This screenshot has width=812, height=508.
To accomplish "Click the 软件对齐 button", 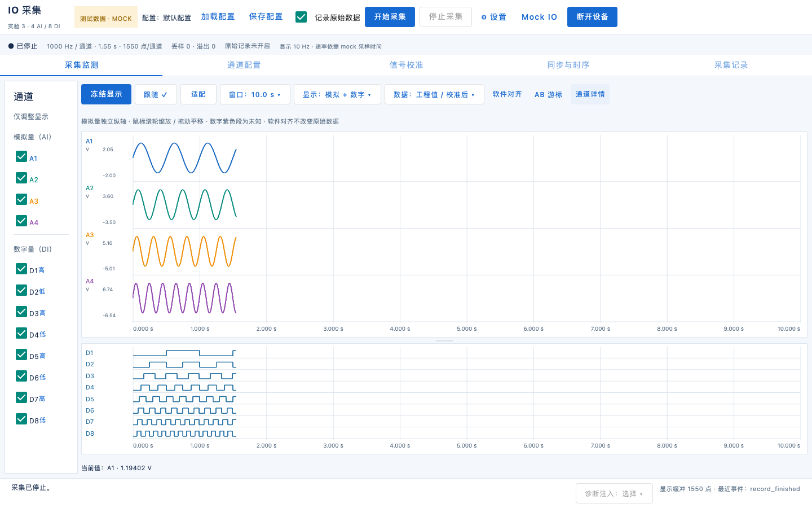I will click(507, 94).
